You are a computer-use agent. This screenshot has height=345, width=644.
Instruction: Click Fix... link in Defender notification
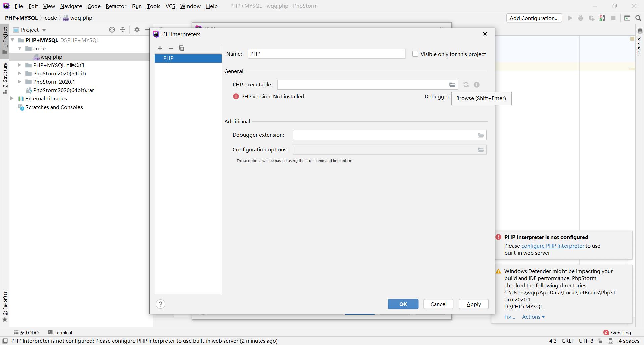(509, 317)
